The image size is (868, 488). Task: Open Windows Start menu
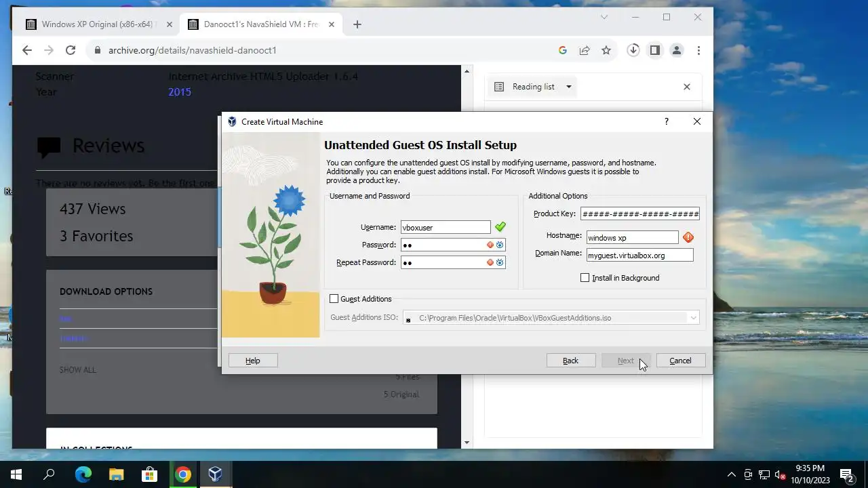(16, 474)
